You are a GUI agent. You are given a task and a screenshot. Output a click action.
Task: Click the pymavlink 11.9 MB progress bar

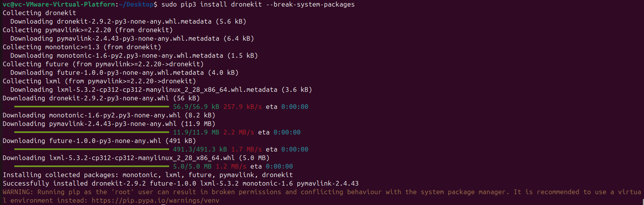click(x=92, y=132)
